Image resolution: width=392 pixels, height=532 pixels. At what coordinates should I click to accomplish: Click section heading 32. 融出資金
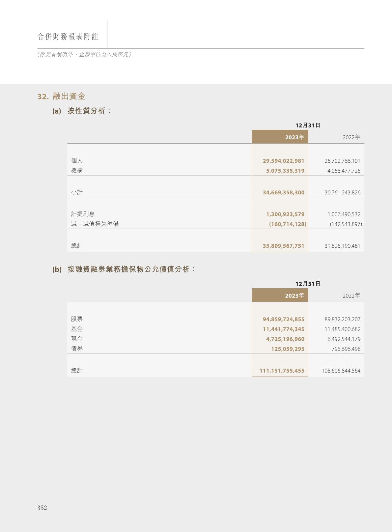click(61, 97)
